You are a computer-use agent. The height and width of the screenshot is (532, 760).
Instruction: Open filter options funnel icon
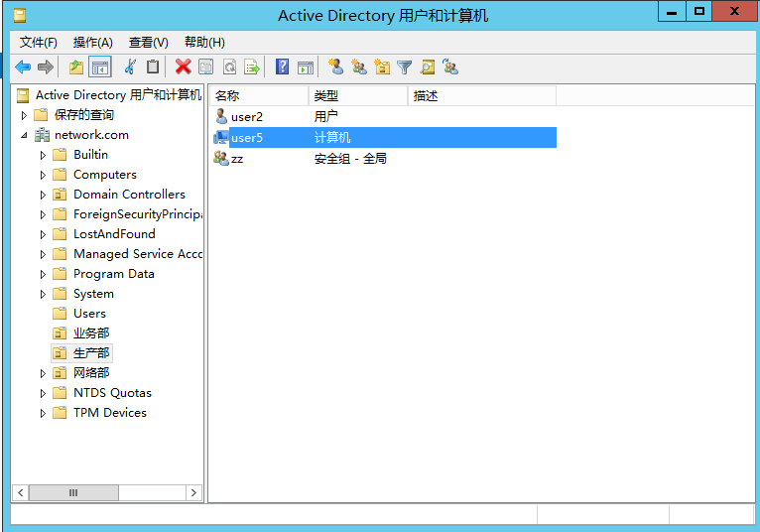[x=404, y=67]
